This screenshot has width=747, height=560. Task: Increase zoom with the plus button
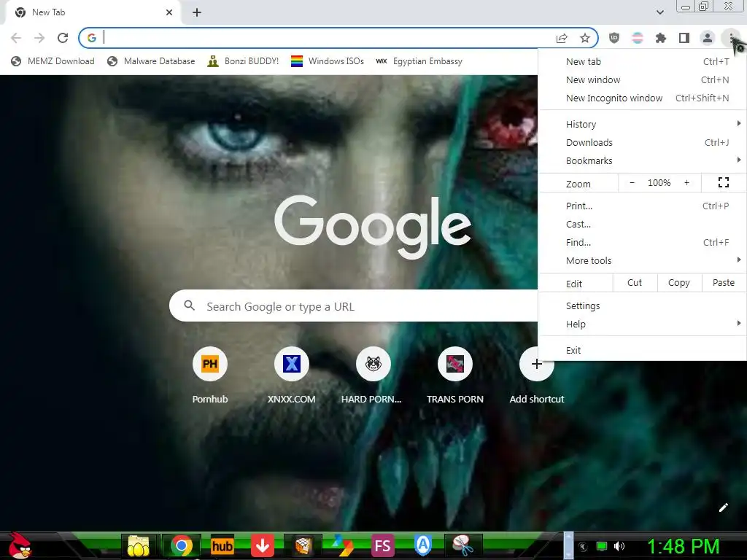click(x=686, y=183)
